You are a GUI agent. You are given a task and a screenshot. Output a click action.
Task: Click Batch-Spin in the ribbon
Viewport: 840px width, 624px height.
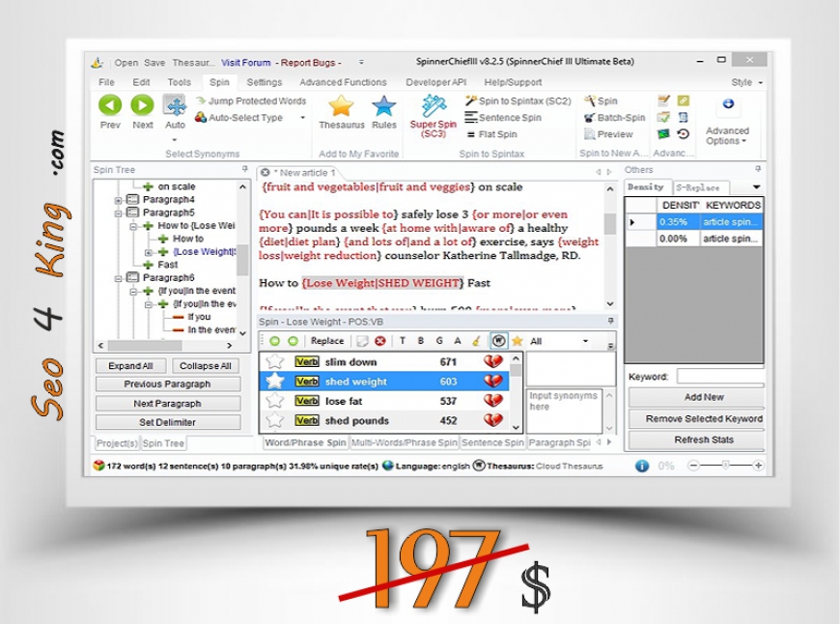click(614, 118)
